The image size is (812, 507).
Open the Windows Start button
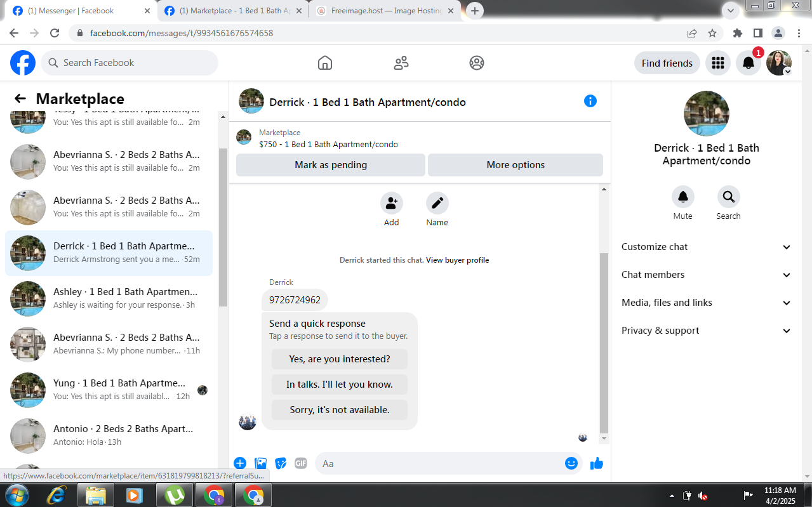(17, 495)
